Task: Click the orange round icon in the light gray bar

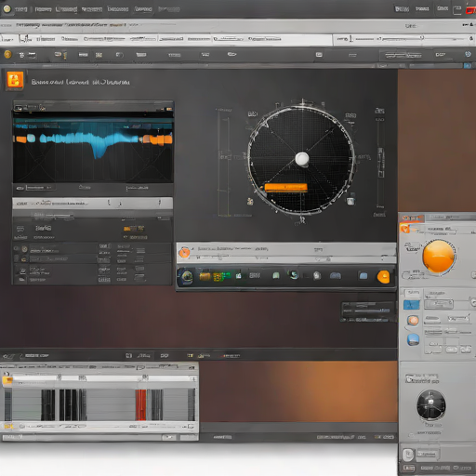Action: point(184,252)
